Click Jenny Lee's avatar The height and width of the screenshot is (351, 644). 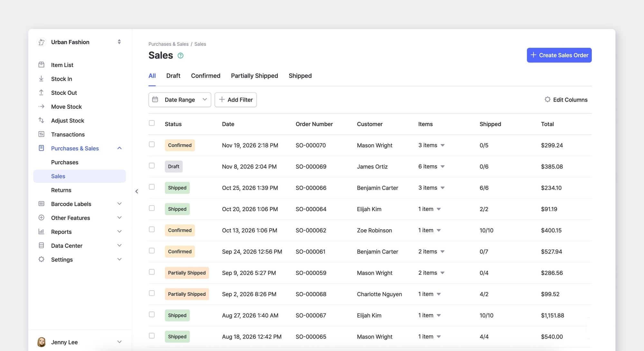pos(42,342)
